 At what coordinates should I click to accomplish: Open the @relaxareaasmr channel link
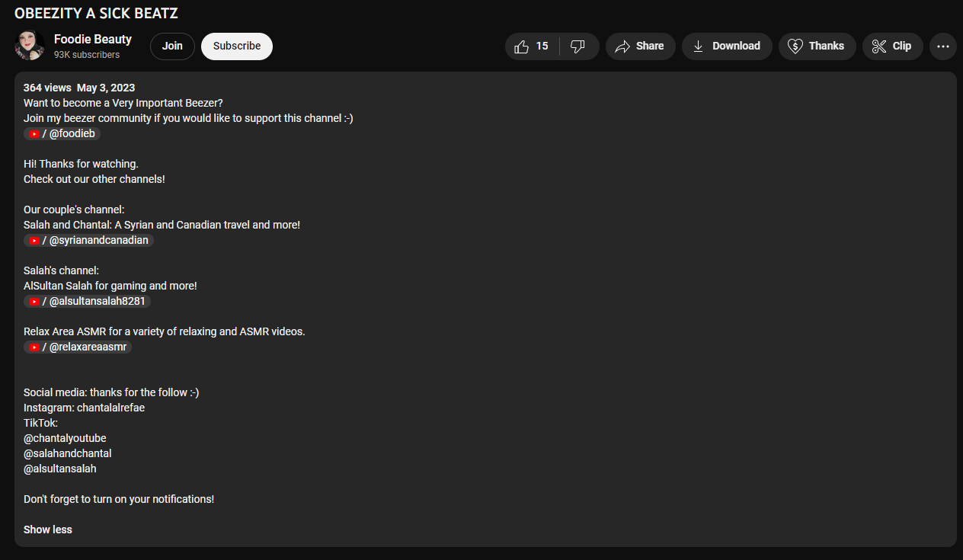pyautogui.click(x=78, y=347)
